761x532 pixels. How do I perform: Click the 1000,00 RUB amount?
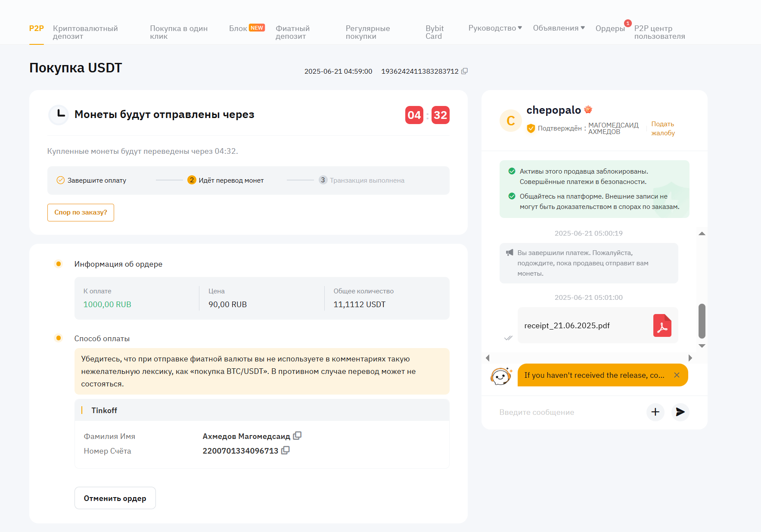107,305
